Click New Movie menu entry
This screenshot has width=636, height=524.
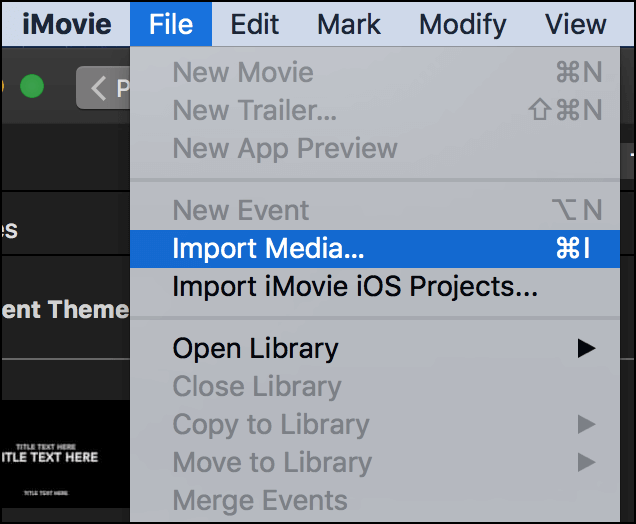click(x=243, y=72)
